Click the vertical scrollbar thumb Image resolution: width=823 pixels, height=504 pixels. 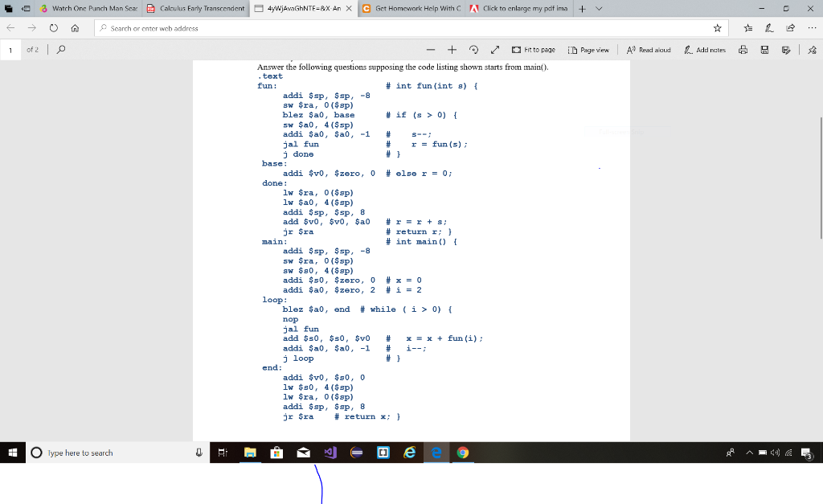821,178
